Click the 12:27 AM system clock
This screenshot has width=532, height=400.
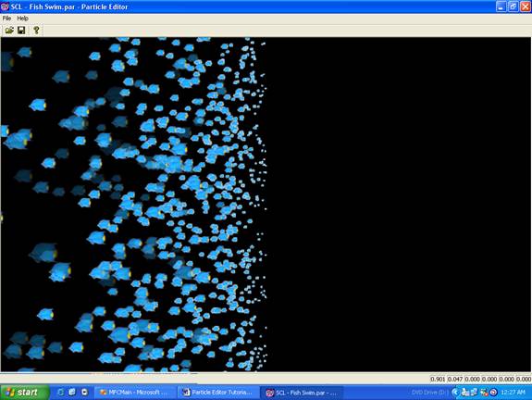[x=513, y=393]
